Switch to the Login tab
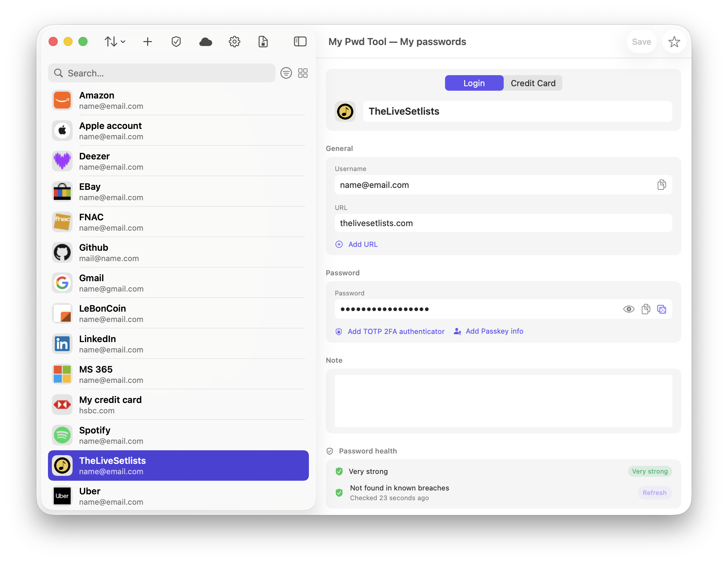Image resolution: width=728 pixels, height=563 pixels. pyautogui.click(x=474, y=83)
